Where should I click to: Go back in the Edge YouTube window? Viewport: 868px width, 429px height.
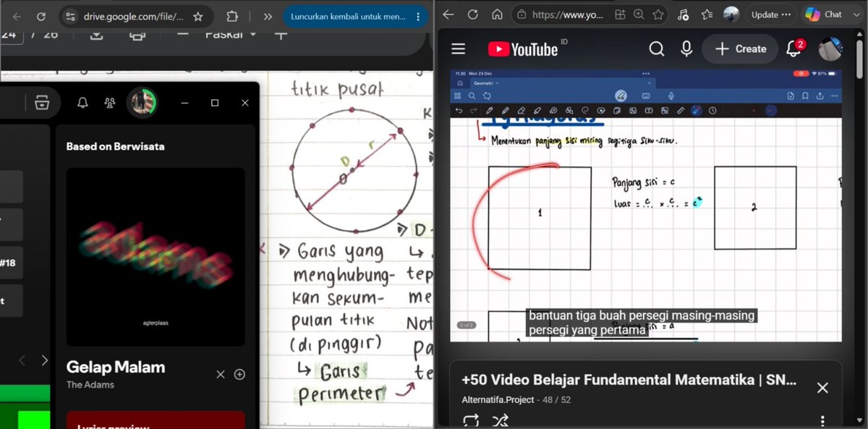click(449, 14)
